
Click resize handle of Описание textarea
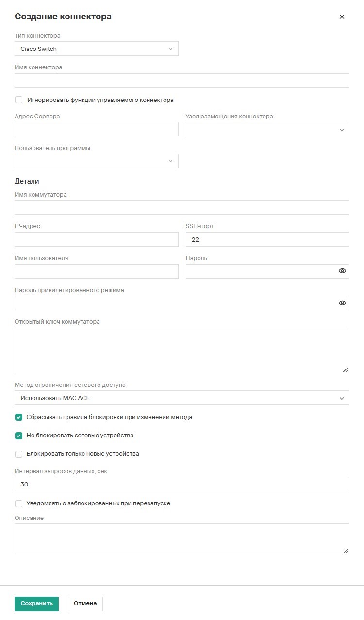346,551
